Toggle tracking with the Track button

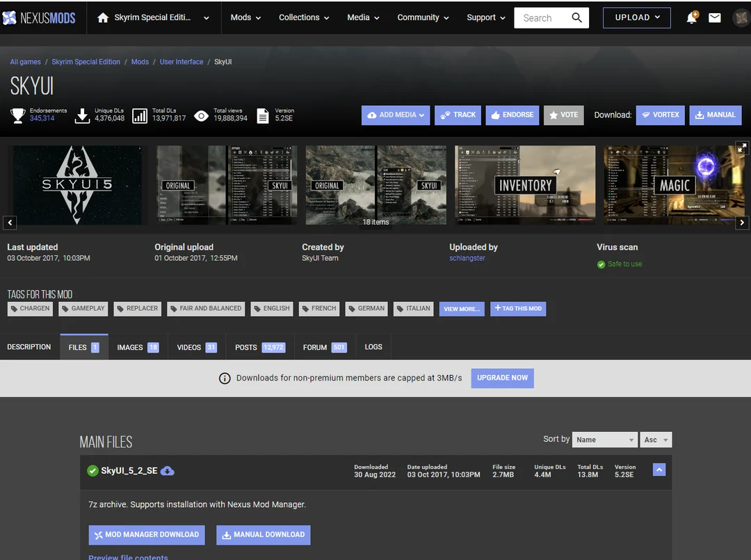click(458, 115)
